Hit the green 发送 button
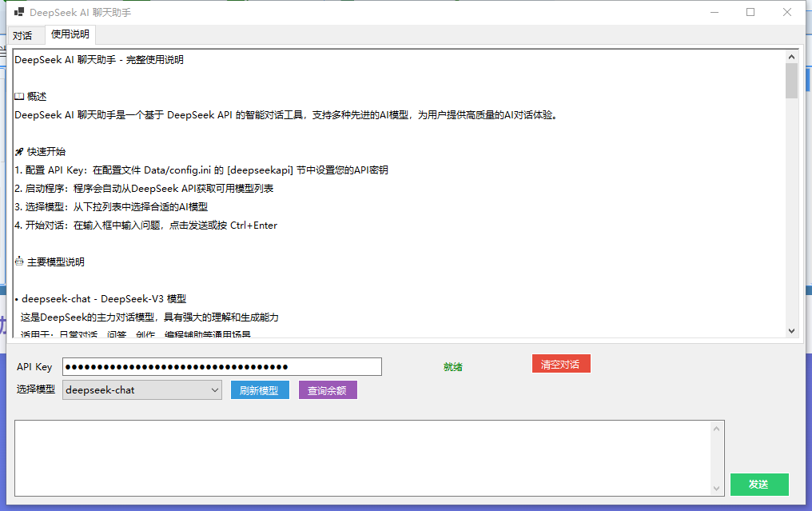 pyautogui.click(x=758, y=485)
